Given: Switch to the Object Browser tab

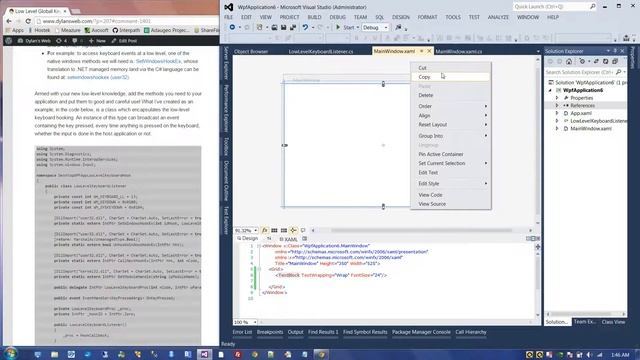Looking at the screenshot, I should (251, 51).
